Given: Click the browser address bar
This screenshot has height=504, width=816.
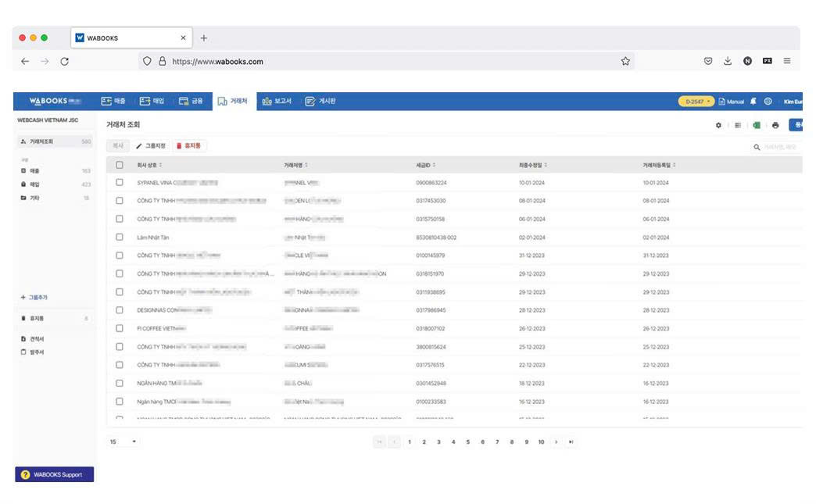Looking at the screenshot, I should pos(385,62).
